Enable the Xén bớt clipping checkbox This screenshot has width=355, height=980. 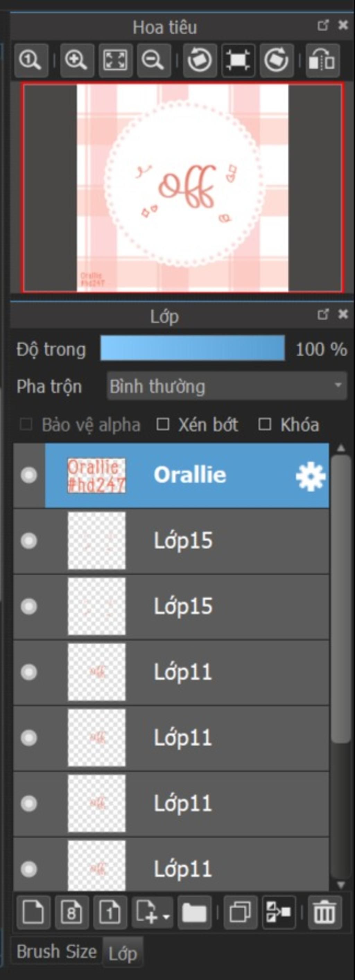[x=163, y=424]
